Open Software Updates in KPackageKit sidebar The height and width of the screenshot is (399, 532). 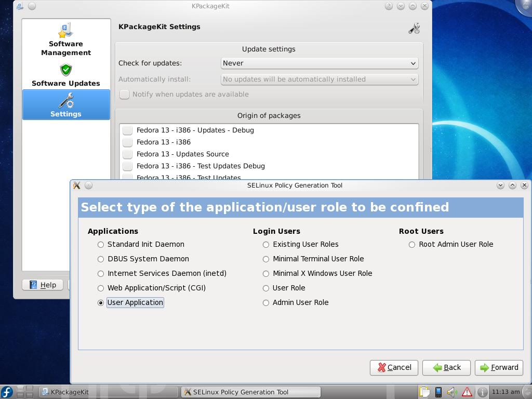click(66, 75)
